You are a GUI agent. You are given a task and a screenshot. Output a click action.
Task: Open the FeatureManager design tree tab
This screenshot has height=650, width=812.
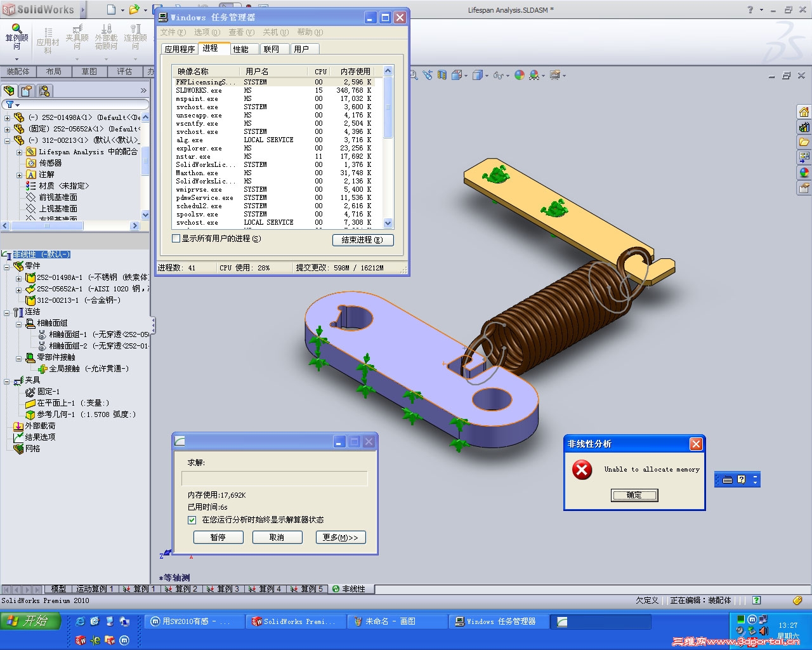click(10, 91)
